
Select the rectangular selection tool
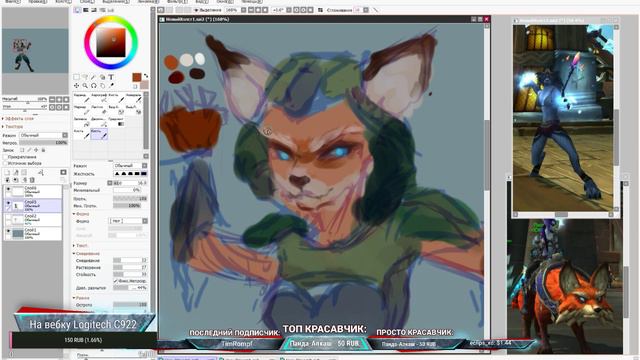76,77
